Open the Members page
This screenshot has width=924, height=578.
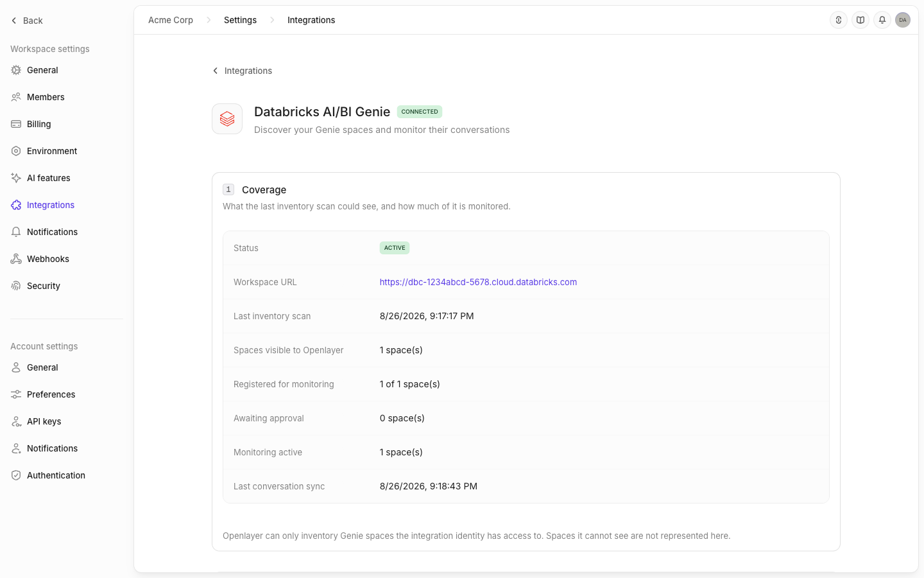[x=46, y=97]
